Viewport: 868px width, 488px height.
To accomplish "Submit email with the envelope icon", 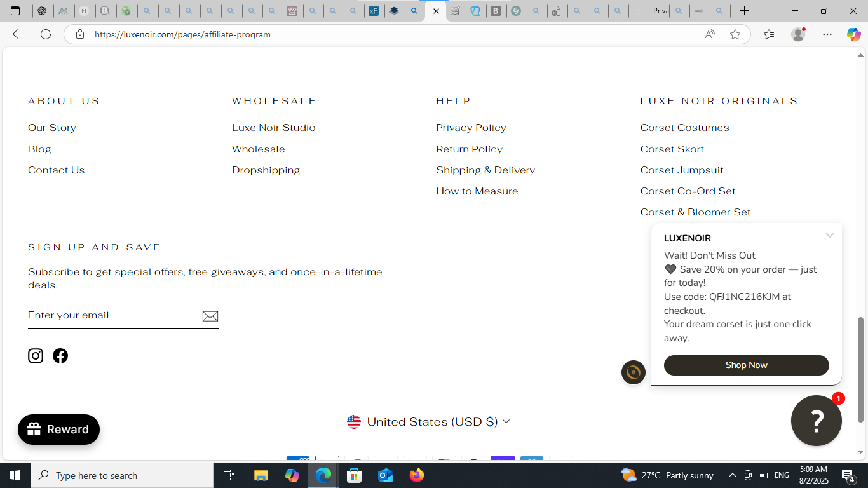I will point(210,316).
